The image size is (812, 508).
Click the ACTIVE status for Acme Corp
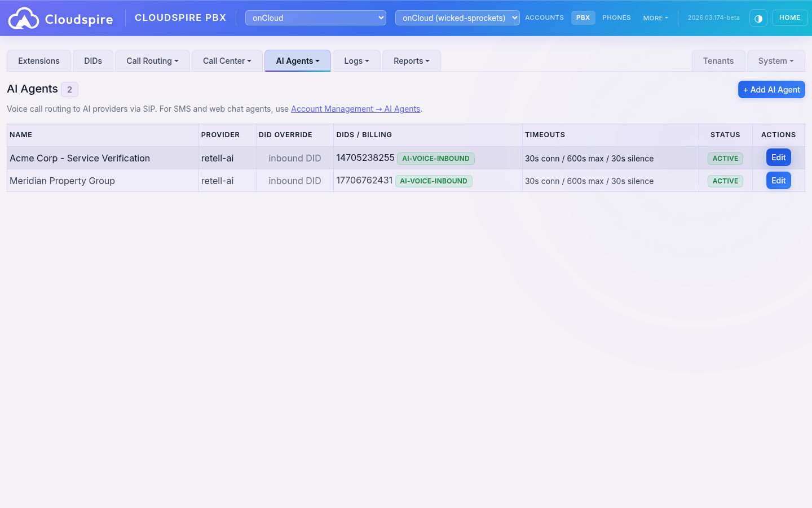725,159
